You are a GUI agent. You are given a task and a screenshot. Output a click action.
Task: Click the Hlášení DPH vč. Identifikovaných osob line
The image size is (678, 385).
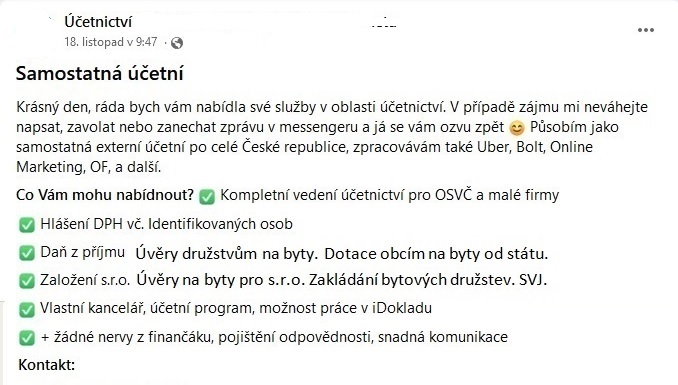pos(166,224)
